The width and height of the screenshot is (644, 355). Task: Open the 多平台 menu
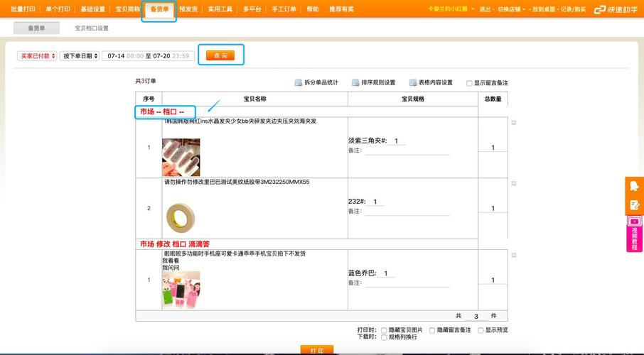(x=252, y=9)
